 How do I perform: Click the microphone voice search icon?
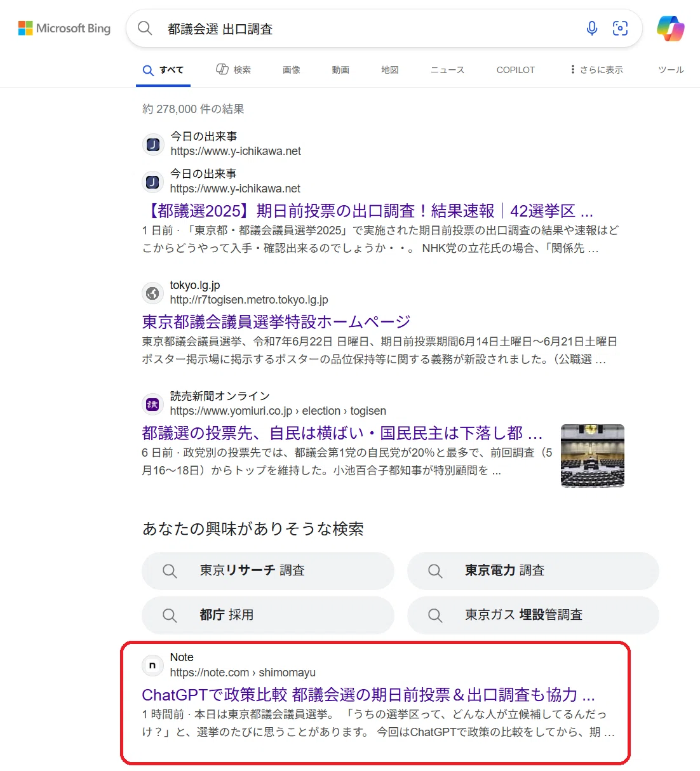pyautogui.click(x=591, y=29)
